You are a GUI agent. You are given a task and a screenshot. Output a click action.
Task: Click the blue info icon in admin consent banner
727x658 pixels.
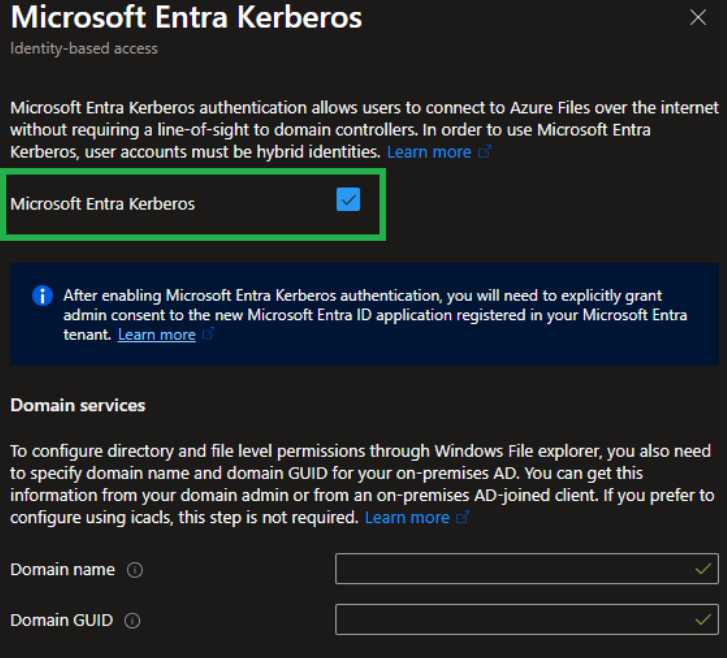pyautogui.click(x=42, y=296)
